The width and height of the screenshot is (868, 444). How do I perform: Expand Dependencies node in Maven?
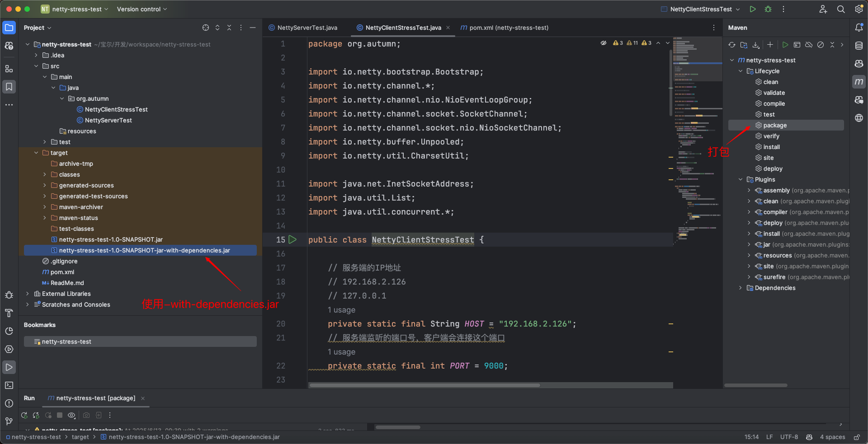pos(741,288)
